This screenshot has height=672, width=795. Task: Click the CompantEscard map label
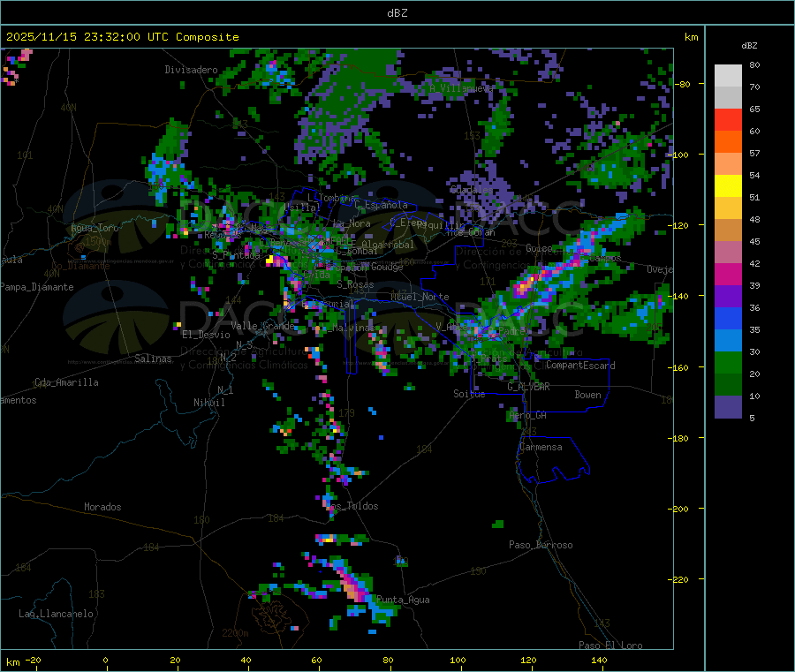580,366
